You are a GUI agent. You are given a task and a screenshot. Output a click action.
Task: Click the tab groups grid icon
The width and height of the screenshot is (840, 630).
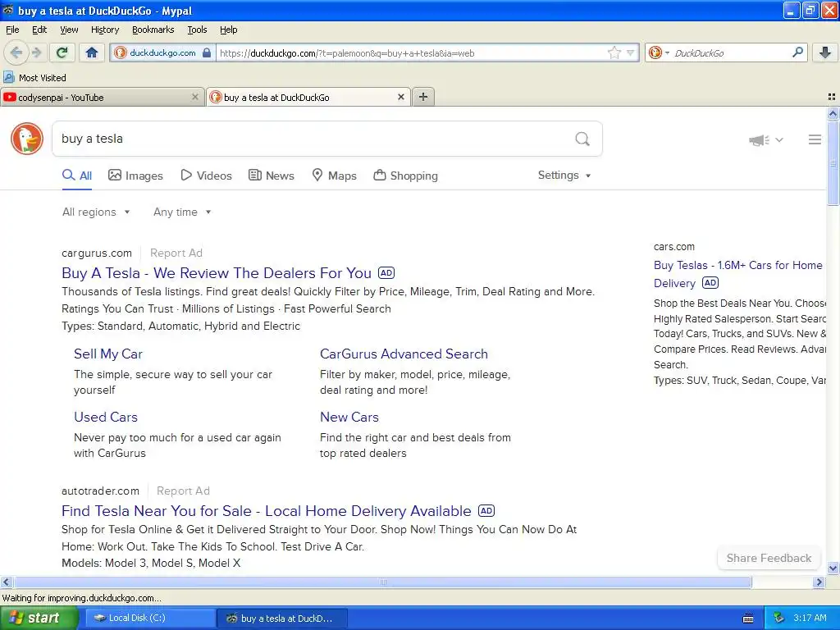(832, 97)
